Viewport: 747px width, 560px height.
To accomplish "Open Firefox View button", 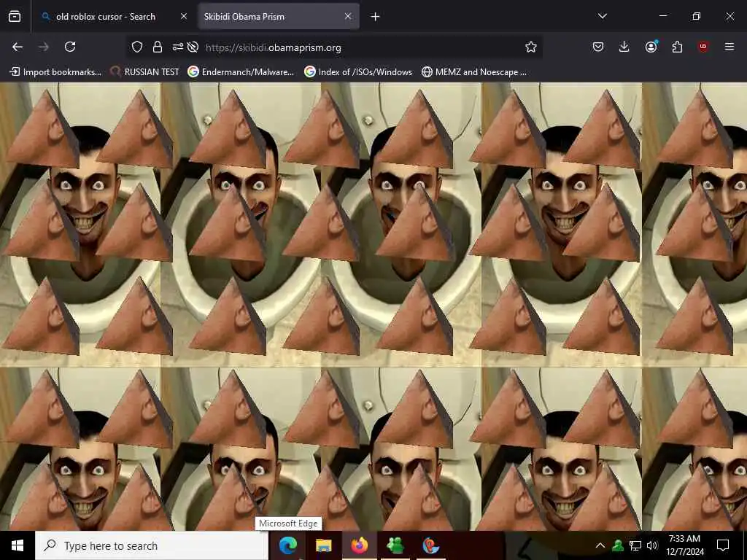I will pyautogui.click(x=15, y=17).
